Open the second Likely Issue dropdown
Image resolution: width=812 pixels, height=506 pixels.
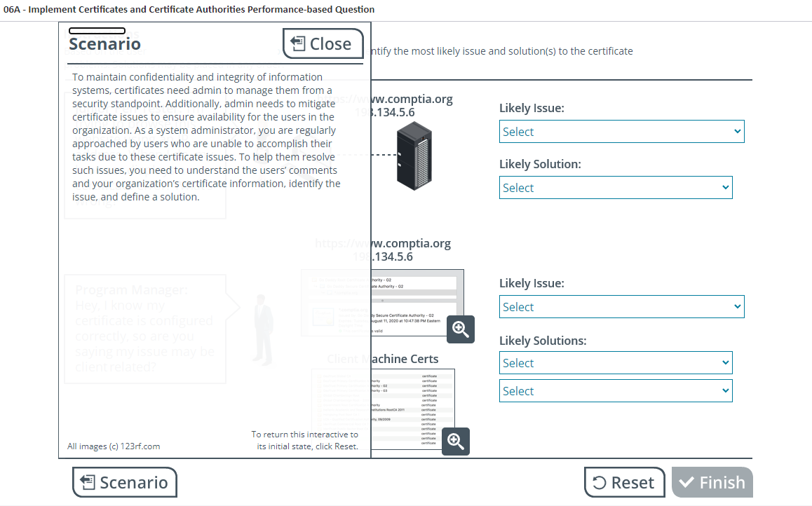(621, 307)
